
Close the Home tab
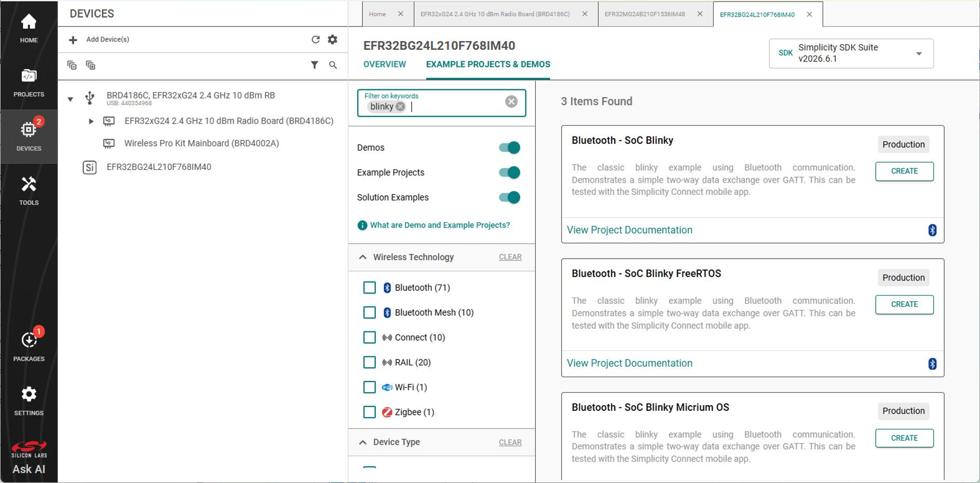coord(401,14)
